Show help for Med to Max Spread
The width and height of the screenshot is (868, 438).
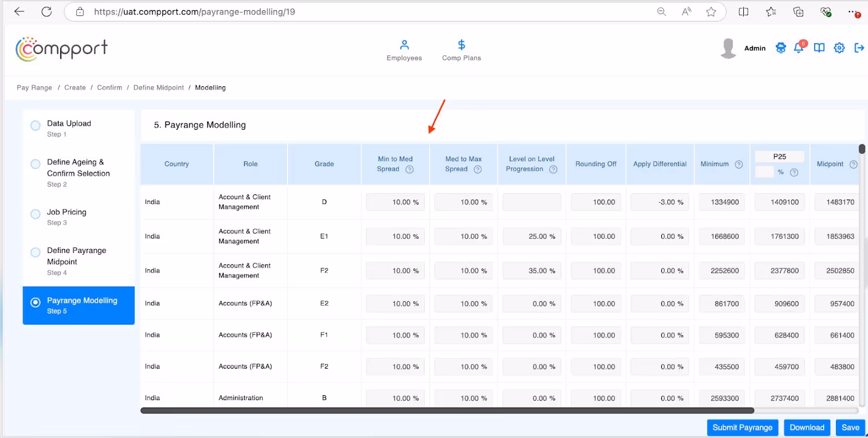click(x=477, y=169)
